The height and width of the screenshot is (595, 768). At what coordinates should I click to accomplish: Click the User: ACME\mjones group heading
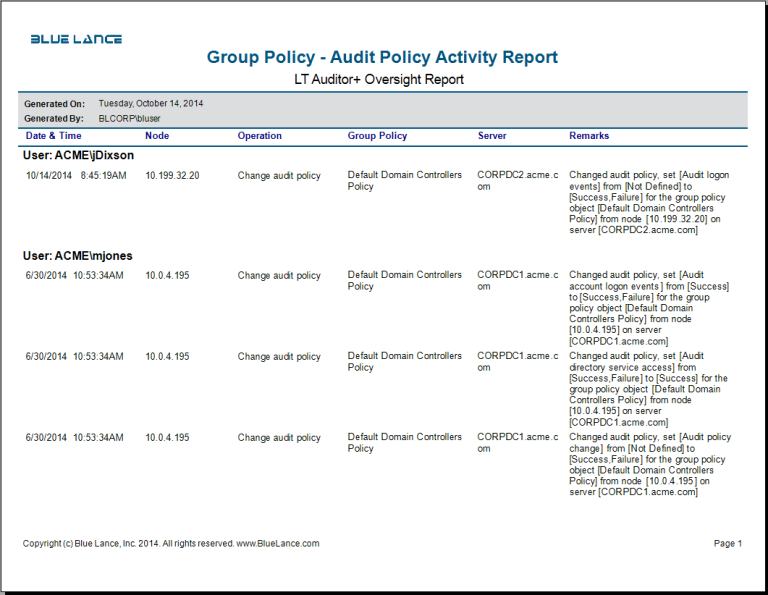(78, 256)
